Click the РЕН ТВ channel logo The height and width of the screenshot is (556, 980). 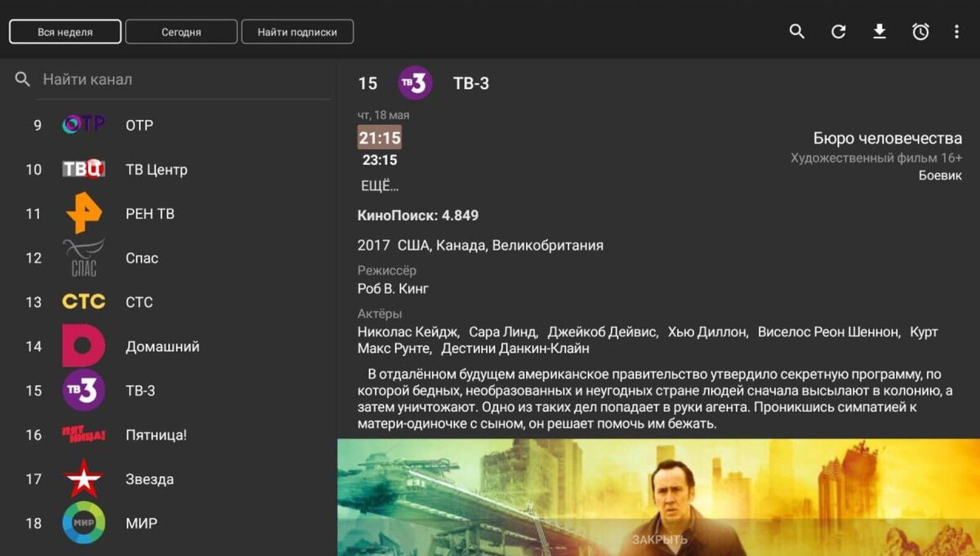pos(82,213)
